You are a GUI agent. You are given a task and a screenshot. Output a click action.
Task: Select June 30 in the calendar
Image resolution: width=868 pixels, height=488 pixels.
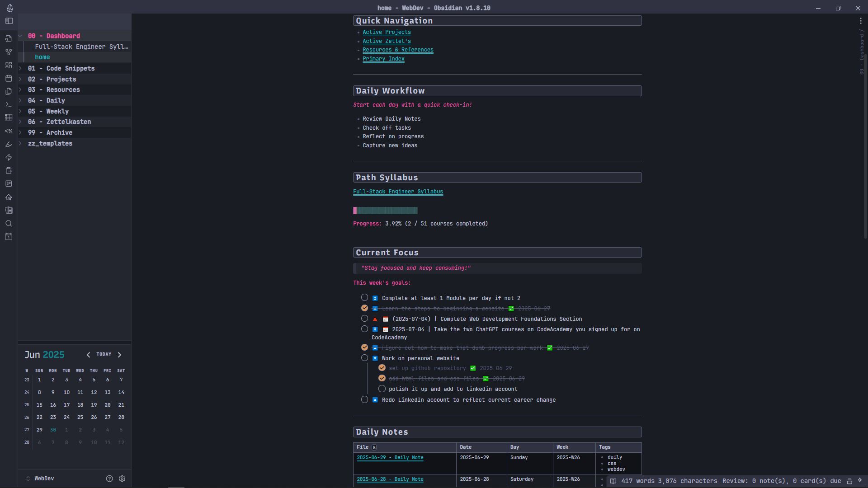(x=53, y=430)
